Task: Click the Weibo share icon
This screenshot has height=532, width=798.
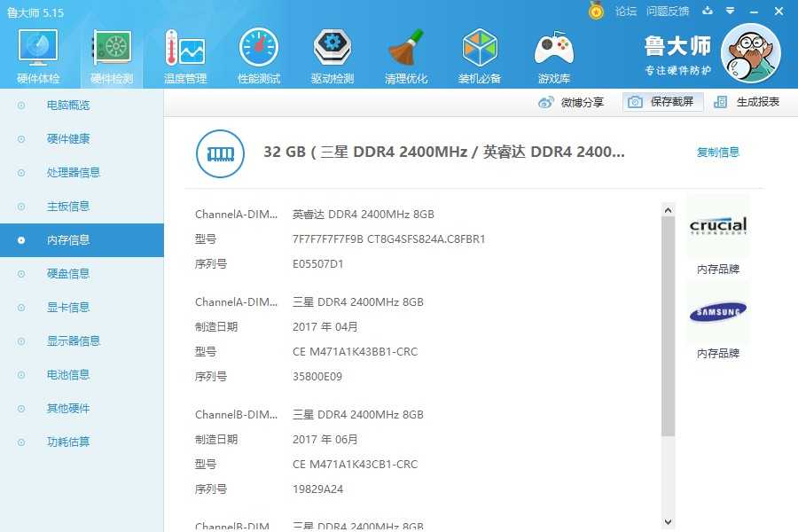Action: [x=545, y=102]
